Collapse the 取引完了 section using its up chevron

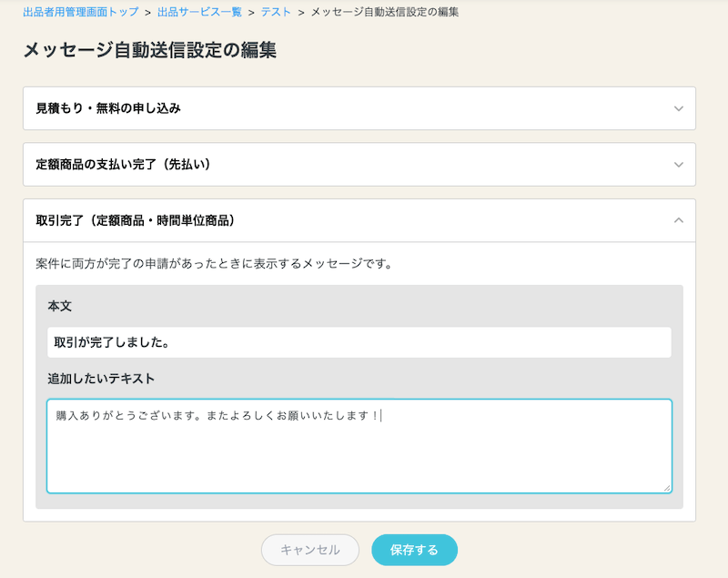[678, 220]
